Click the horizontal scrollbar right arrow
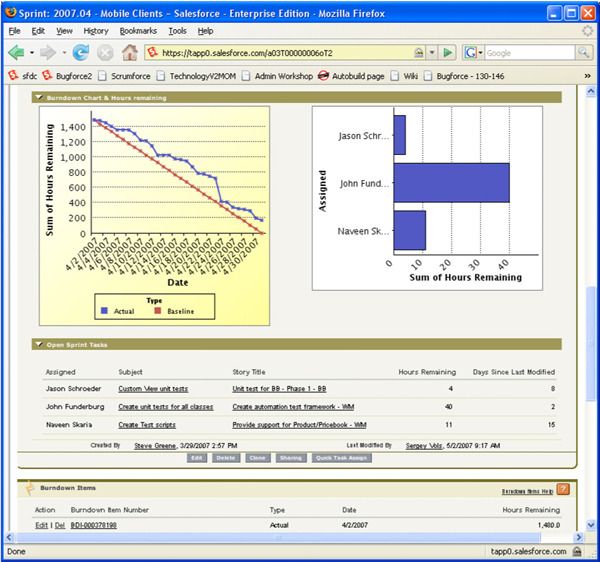The height and width of the screenshot is (562, 600). pyautogui.click(x=579, y=538)
